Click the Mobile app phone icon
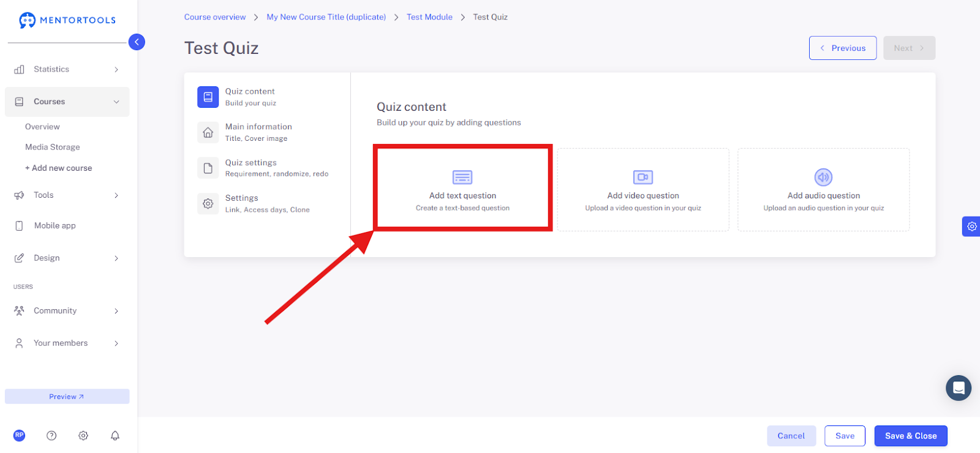Image resolution: width=980 pixels, height=453 pixels. tap(20, 226)
